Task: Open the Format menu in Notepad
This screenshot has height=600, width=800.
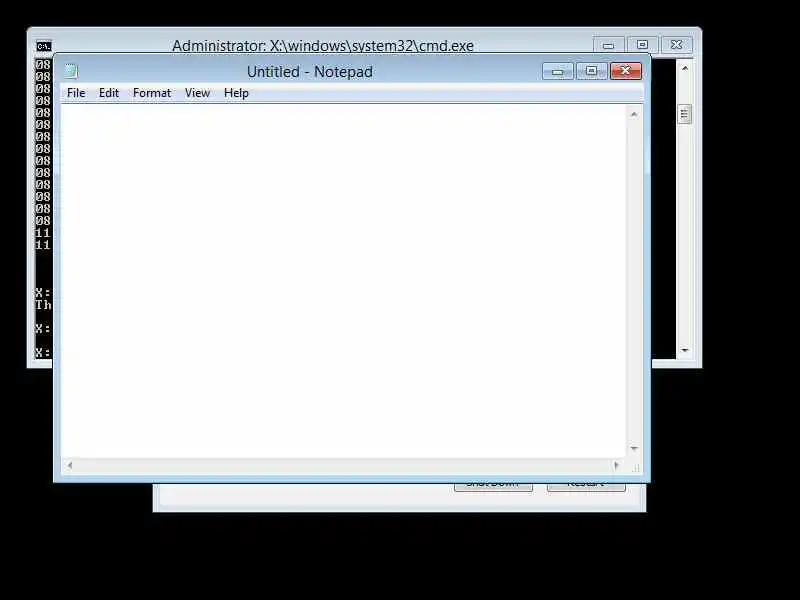Action: [152, 93]
